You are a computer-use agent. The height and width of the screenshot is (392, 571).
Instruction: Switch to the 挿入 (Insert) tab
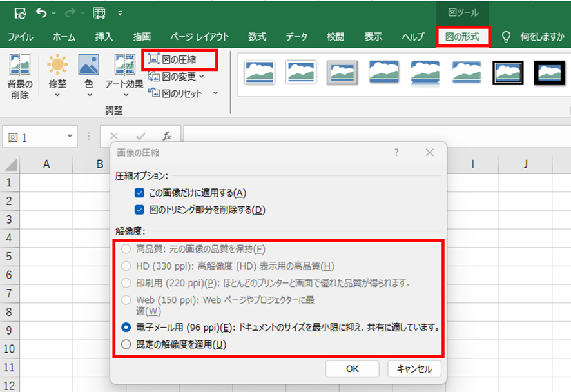point(104,37)
